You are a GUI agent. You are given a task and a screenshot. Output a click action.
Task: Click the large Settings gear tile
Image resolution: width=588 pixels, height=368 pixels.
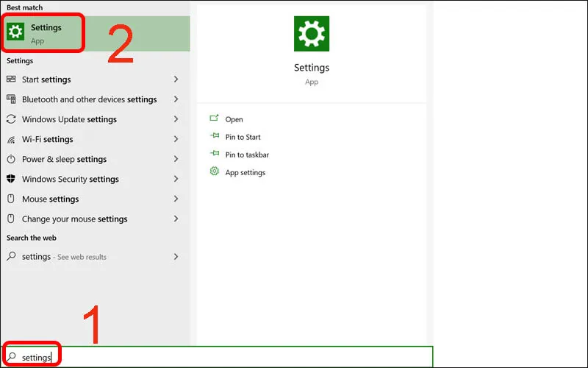[x=312, y=33]
